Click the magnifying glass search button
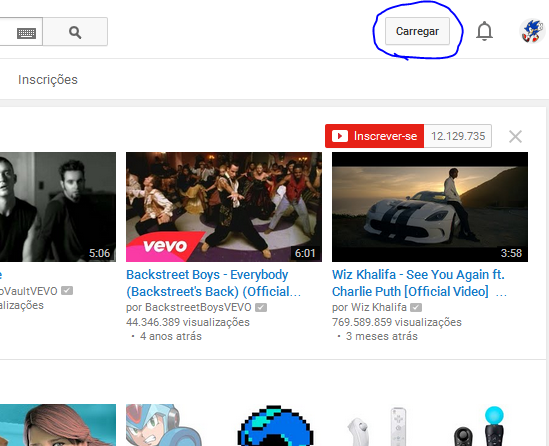Screen dimensions: 549x446 (75, 32)
